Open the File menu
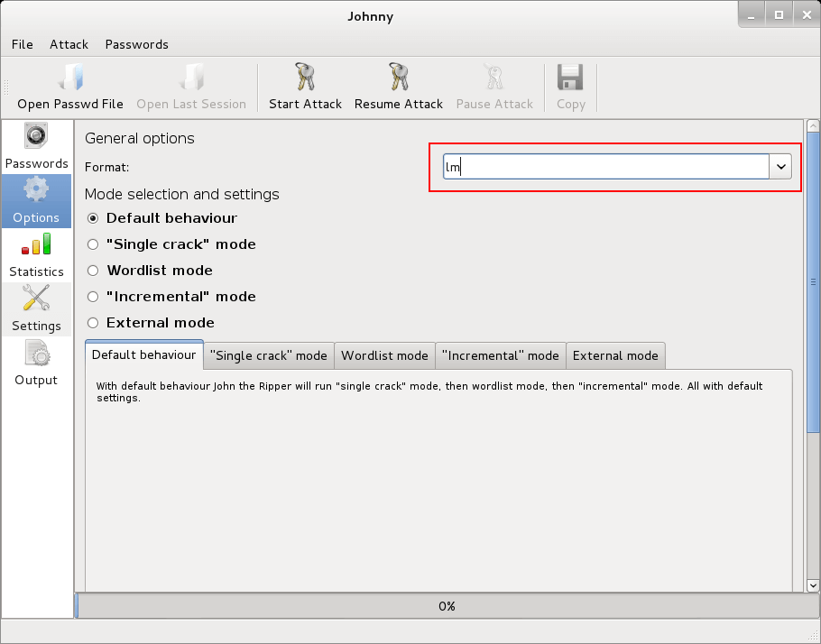 point(22,44)
